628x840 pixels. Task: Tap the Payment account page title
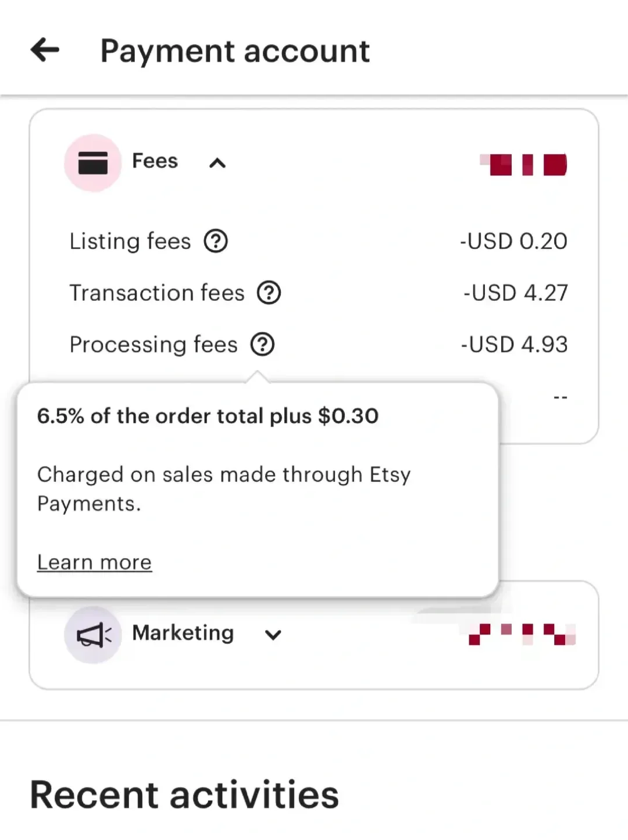pyautogui.click(x=235, y=51)
